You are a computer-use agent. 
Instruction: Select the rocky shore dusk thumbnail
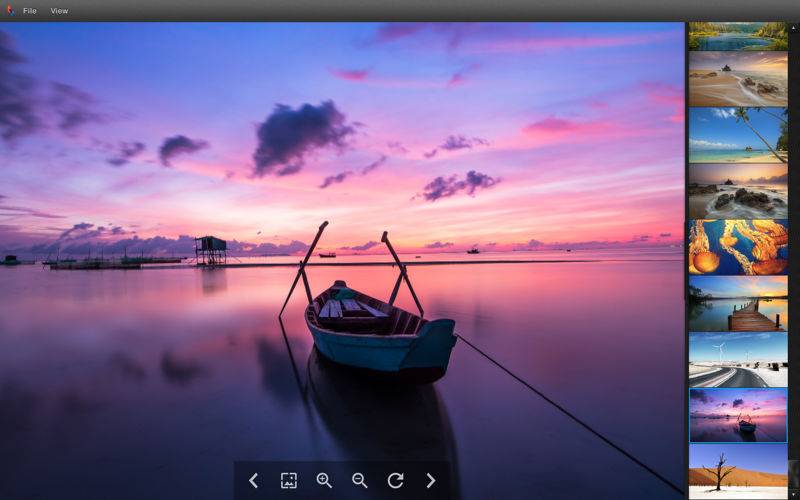click(738, 191)
